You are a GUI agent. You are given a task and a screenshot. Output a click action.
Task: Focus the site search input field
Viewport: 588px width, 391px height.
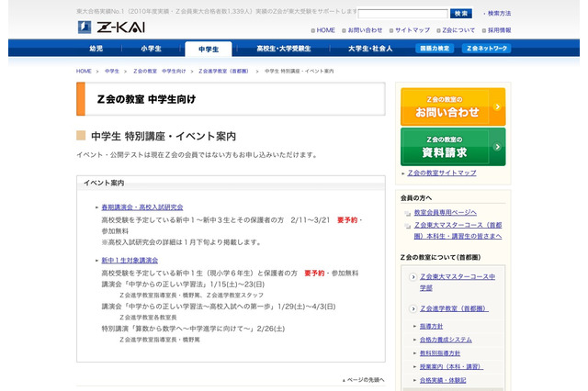click(402, 15)
